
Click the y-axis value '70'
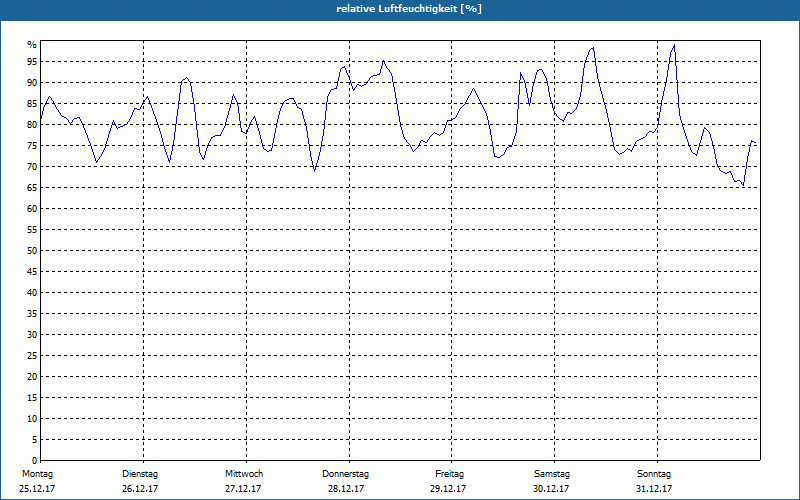[x=32, y=167]
